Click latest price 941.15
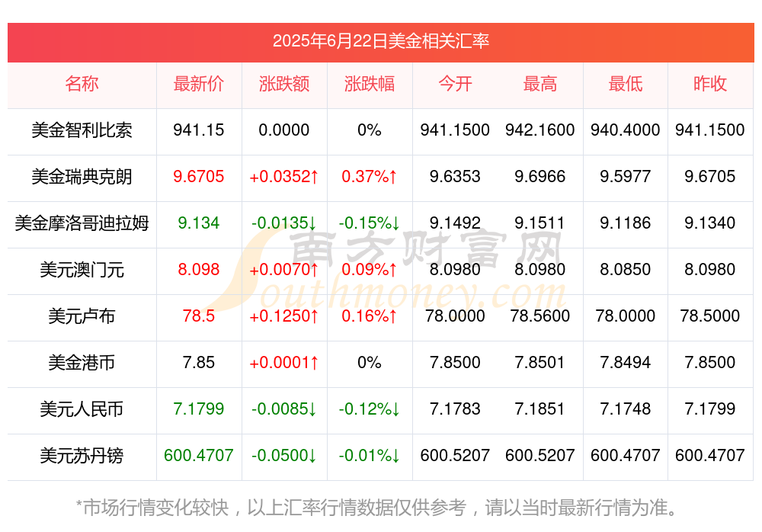Viewport: 762px width, 532px height. (x=198, y=130)
